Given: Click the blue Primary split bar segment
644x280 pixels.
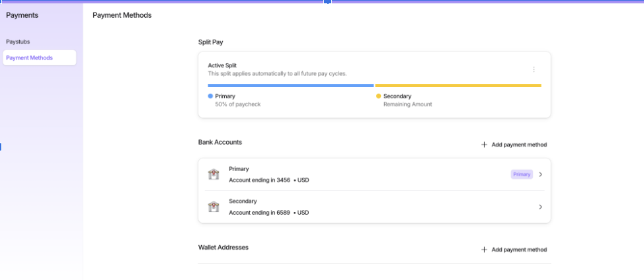Looking at the screenshot, I should point(291,85).
